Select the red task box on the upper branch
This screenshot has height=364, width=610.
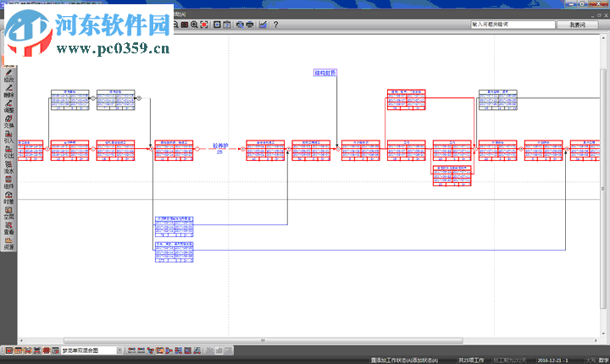[x=406, y=100]
